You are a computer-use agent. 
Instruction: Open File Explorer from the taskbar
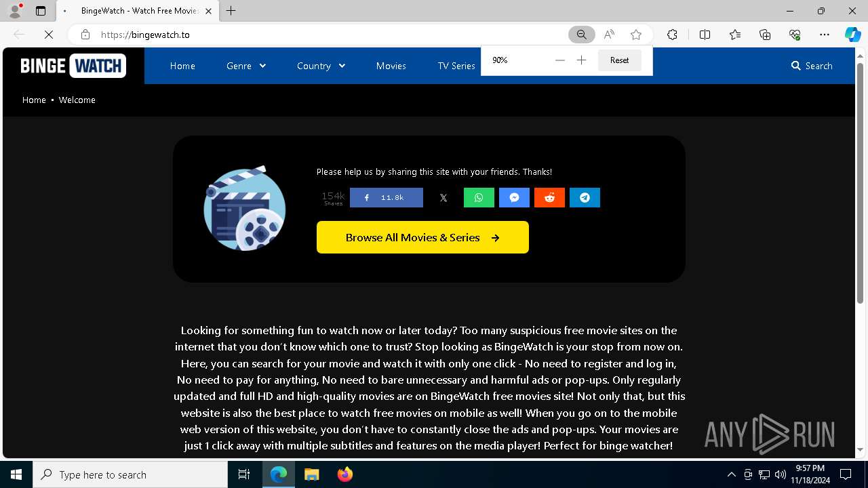tap(312, 474)
